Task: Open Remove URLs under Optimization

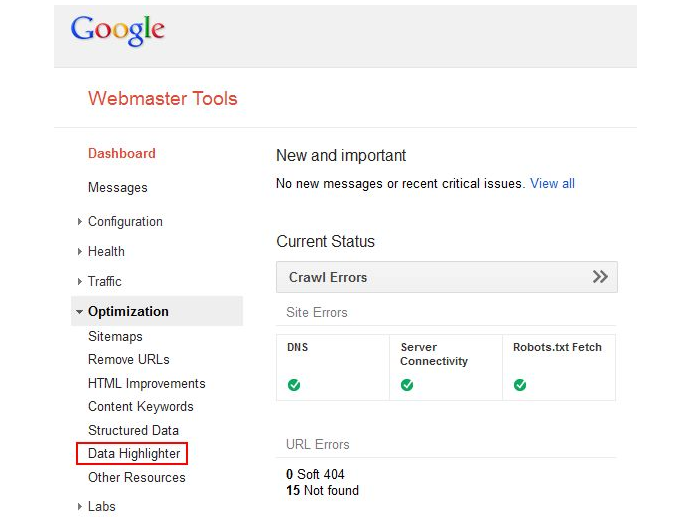Action: (129, 359)
